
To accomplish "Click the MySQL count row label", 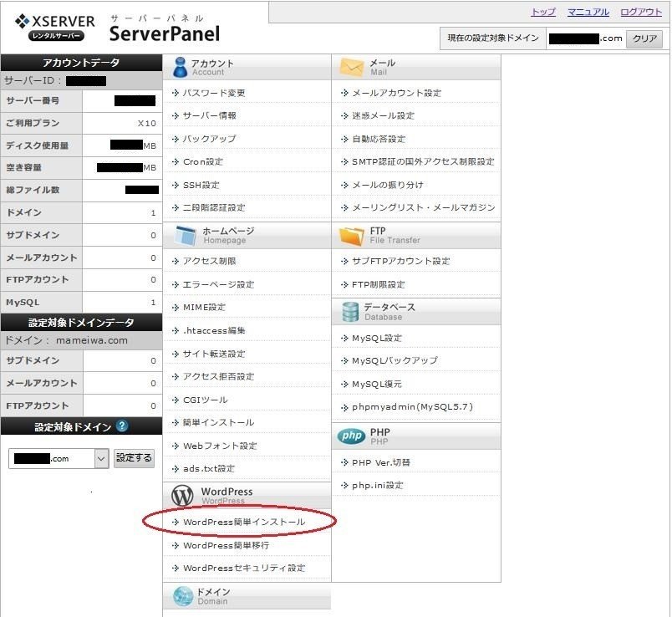I will [x=23, y=302].
